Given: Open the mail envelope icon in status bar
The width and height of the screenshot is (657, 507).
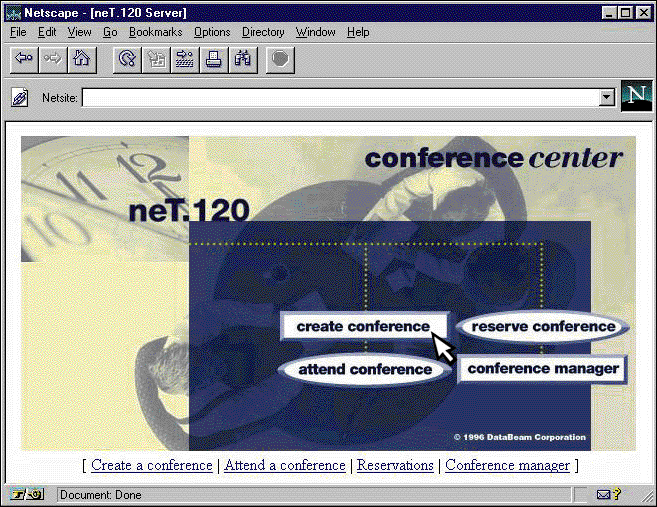Looking at the screenshot, I should coord(603,495).
